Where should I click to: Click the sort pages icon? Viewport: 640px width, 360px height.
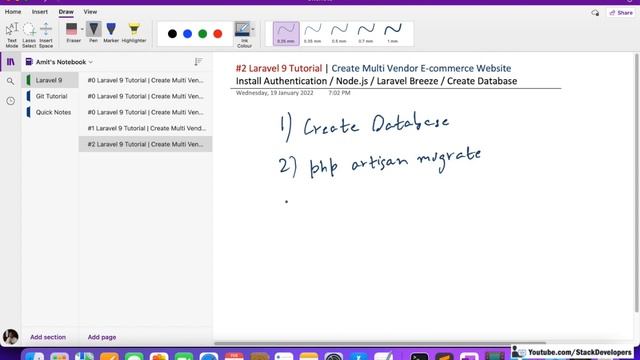[198, 62]
